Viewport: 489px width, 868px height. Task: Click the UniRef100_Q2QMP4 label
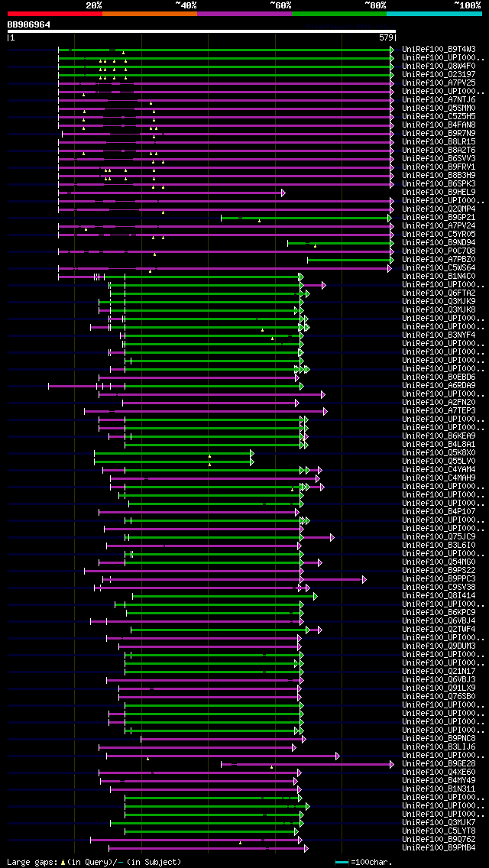[439, 209]
